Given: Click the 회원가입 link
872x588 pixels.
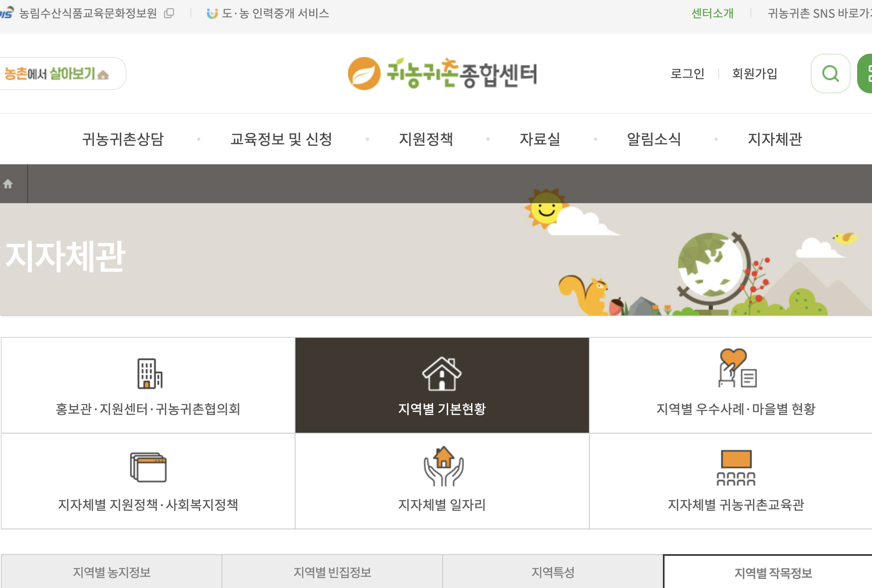Looking at the screenshot, I should click(754, 73).
